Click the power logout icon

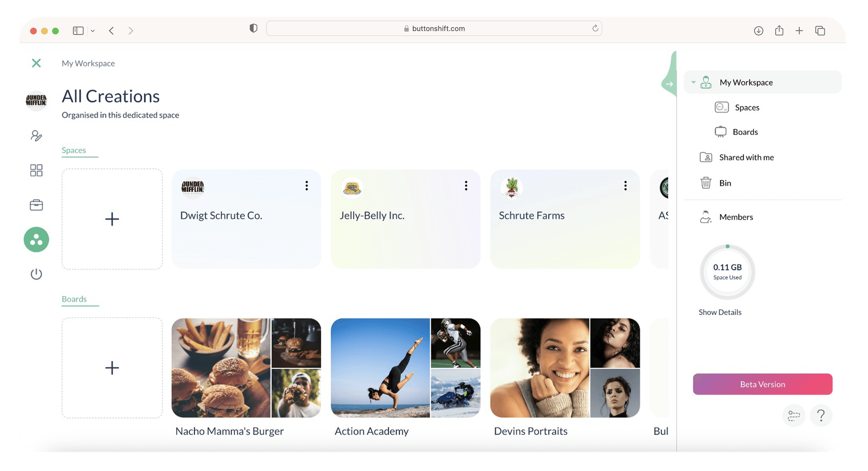tap(36, 274)
